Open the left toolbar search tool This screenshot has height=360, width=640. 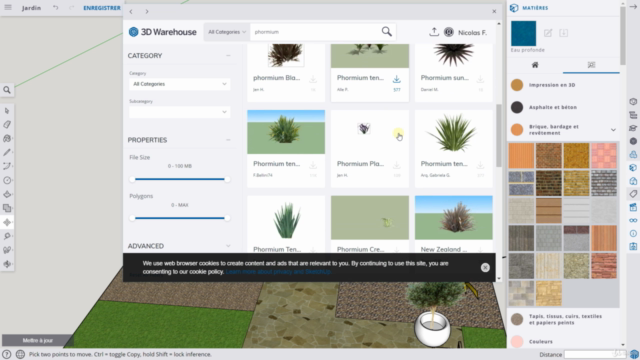tap(7, 90)
